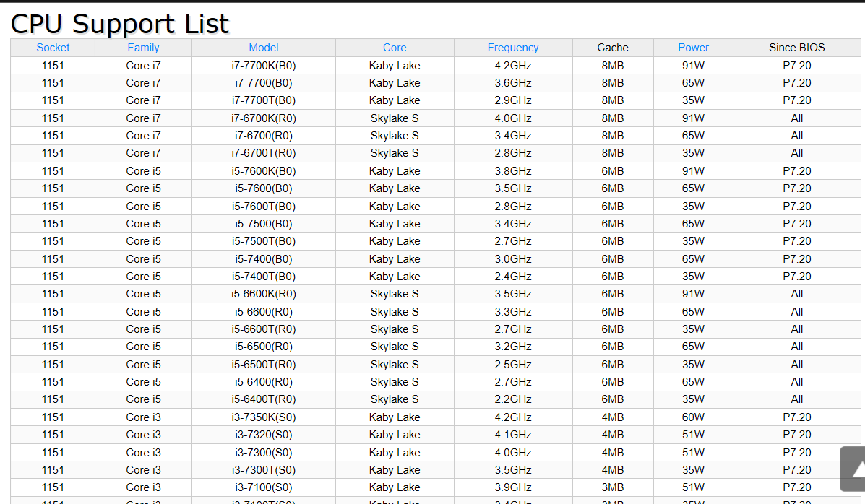
Task: Click the CPU Support List heading
Action: 120,24
